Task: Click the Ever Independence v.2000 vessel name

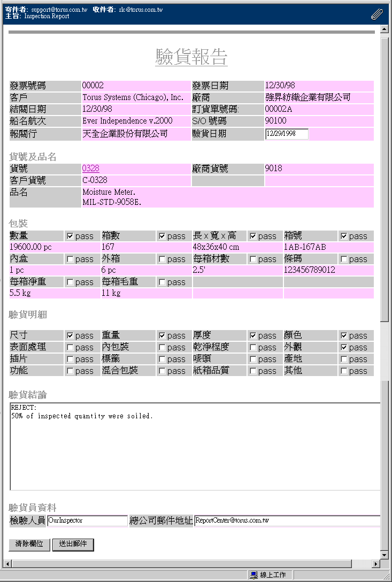Action: (127, 121)
